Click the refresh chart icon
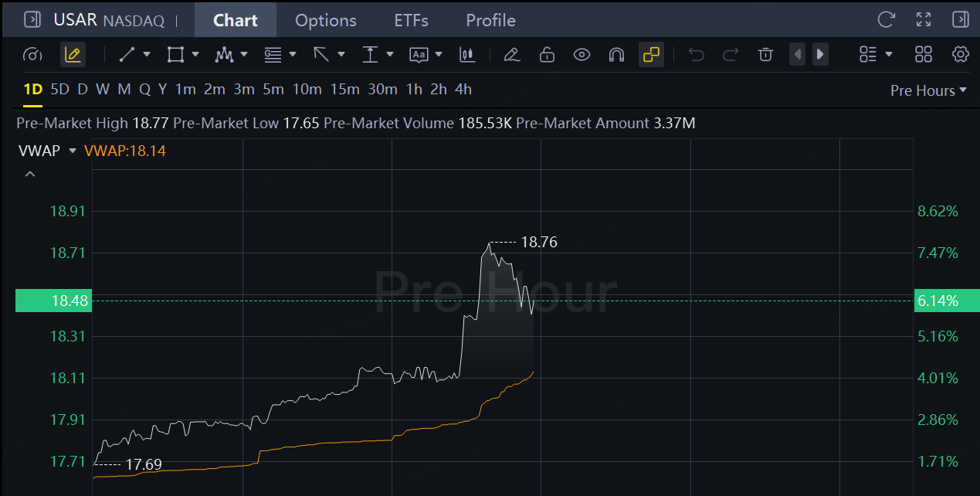The height and width of the screenshot is (496, 980). point(887,19)
